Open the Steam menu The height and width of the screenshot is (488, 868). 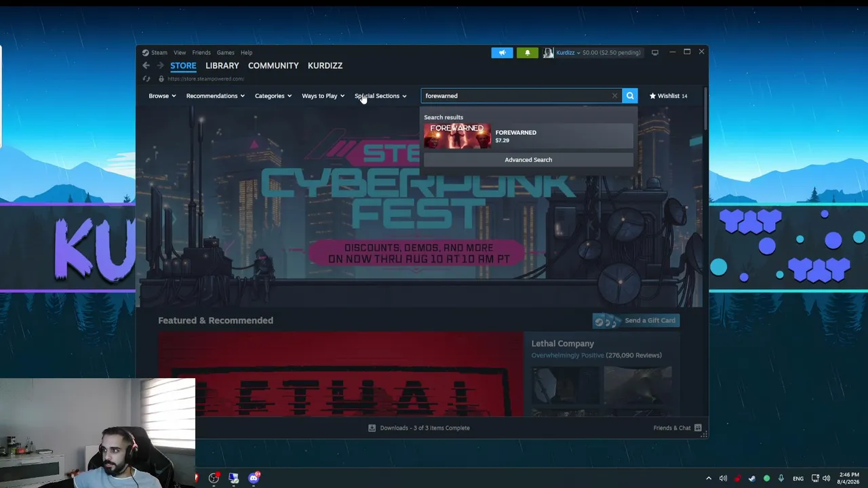(x=159, y=52)
